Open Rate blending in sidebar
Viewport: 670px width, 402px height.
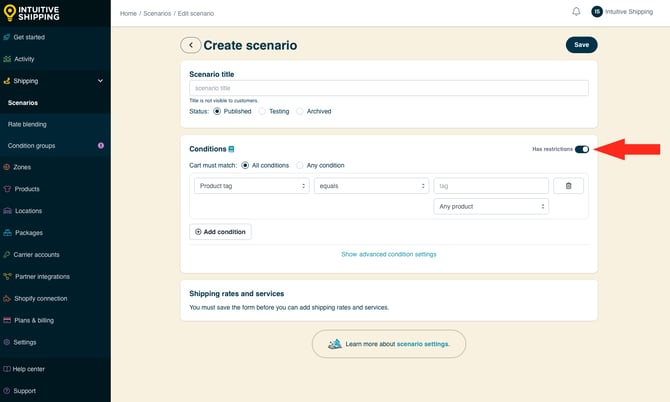pos(27,124)
